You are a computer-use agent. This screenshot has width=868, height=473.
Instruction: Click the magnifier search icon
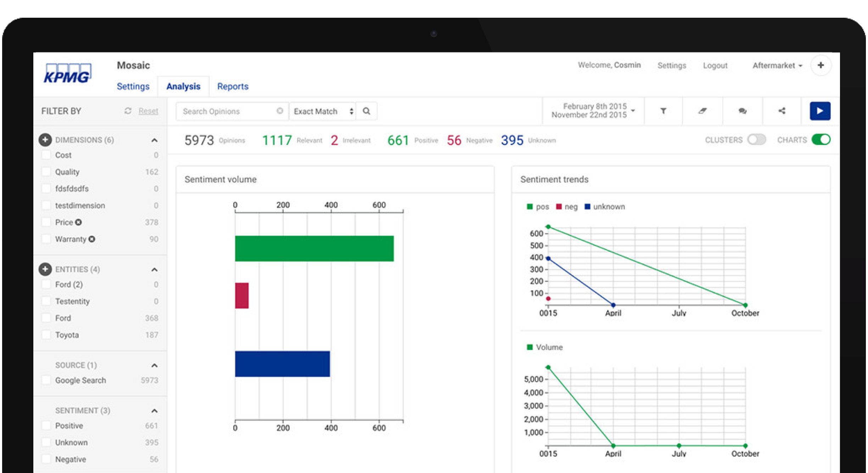click(366, 111)
